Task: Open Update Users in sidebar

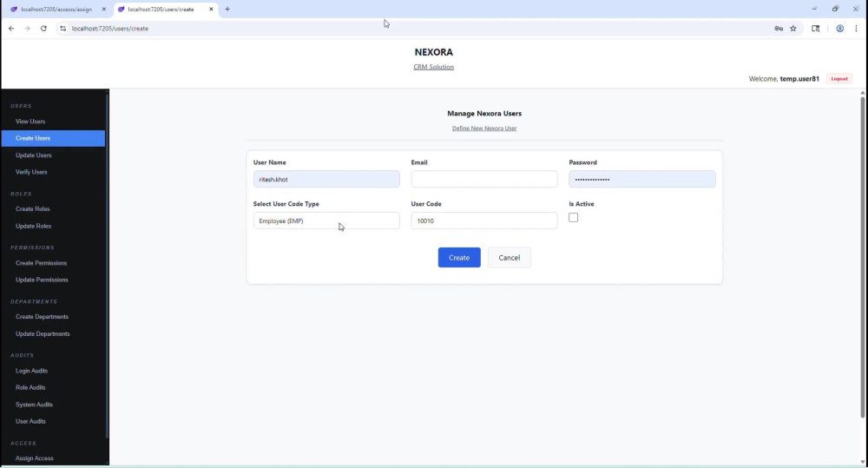Action: [33, 155]
